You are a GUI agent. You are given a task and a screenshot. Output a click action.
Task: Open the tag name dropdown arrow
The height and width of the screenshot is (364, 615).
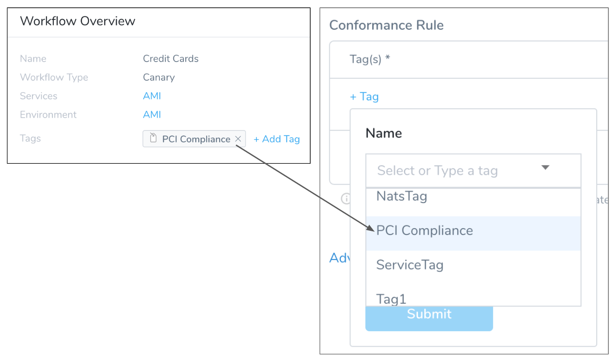point(545,168)
